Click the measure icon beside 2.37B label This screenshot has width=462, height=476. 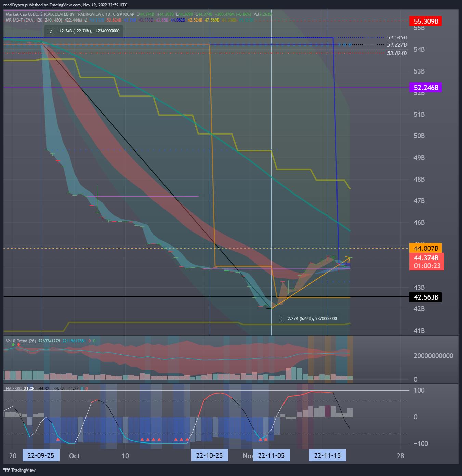point(281,319)
